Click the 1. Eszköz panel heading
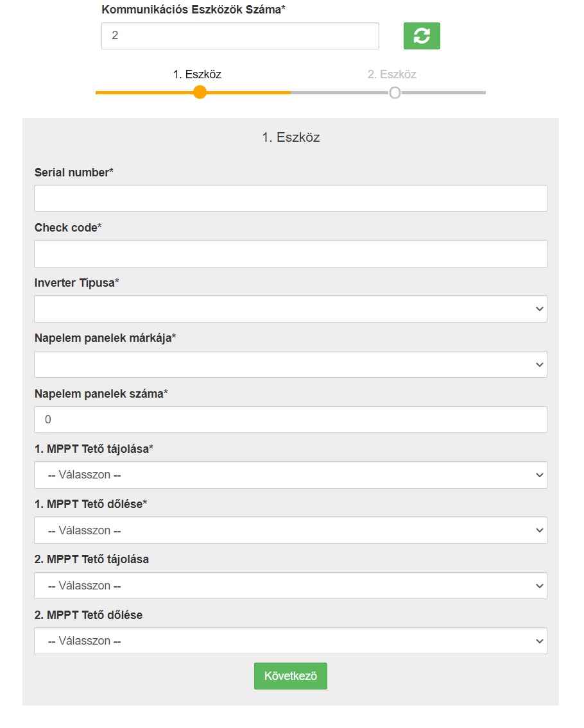 point(291,137)
